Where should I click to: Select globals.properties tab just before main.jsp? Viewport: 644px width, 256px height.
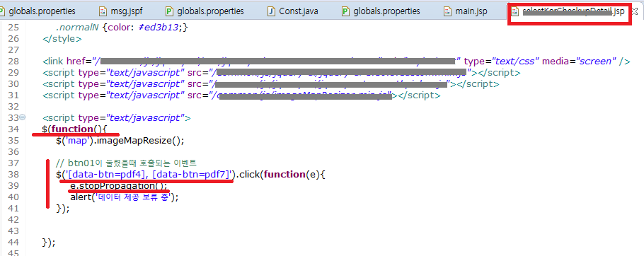[380, 11]
